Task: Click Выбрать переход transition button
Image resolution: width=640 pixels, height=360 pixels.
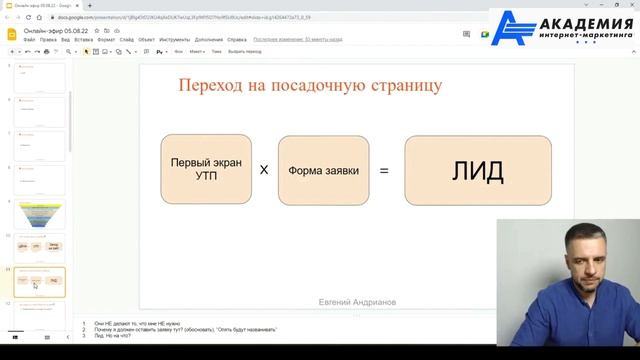Action: (244, 52)
